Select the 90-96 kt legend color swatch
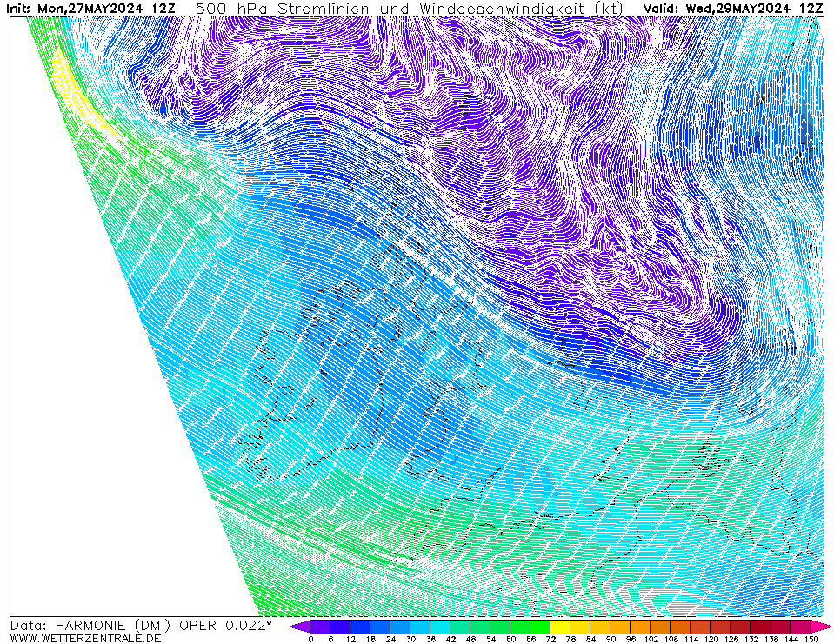Image resolution: width=834 pixels, height=644 pixels. tap(621, 627)
